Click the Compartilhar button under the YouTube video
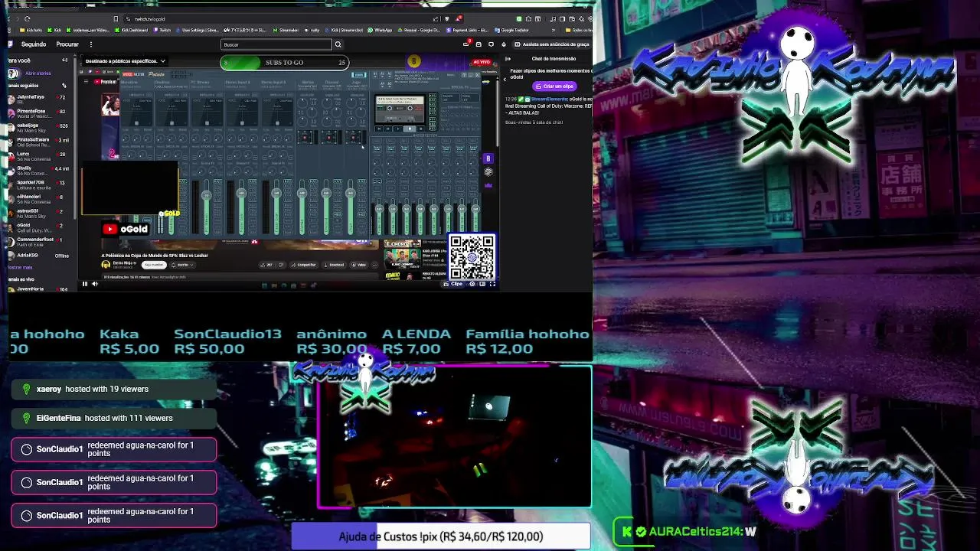Viewport: 980px width, 551px height. tap(304, 265)
